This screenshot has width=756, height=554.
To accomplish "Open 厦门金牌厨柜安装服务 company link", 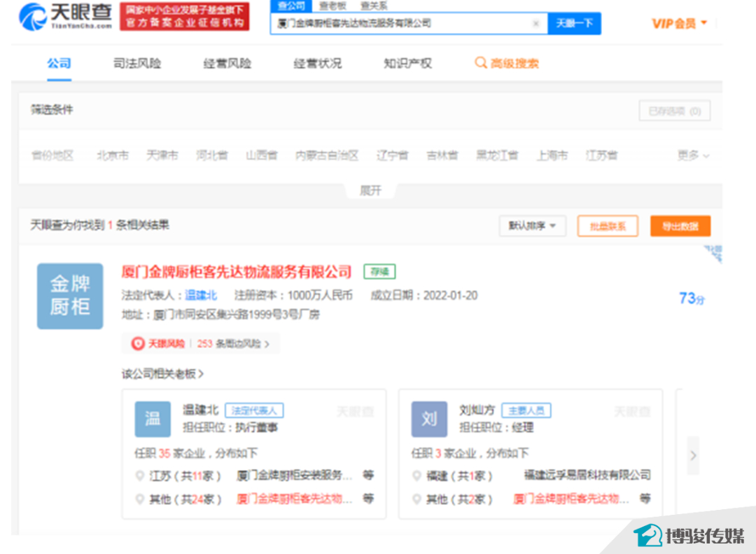I will pyautogui.click(x=295, y=476).
